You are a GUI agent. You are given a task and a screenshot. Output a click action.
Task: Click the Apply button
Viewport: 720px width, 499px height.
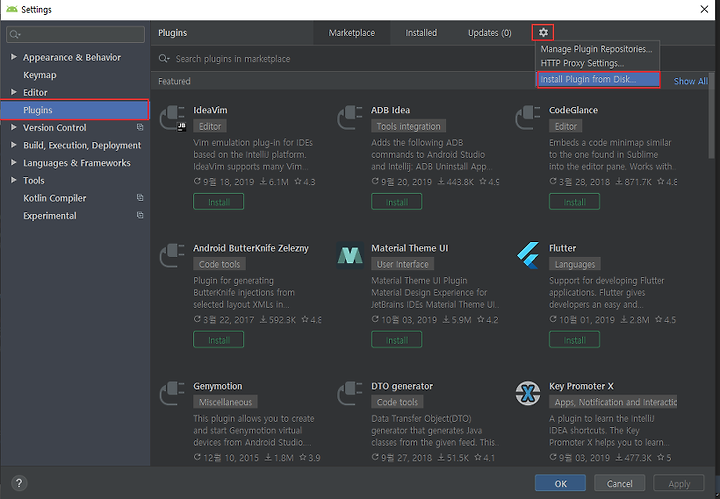pyautogui.click(x=679, y=483)
